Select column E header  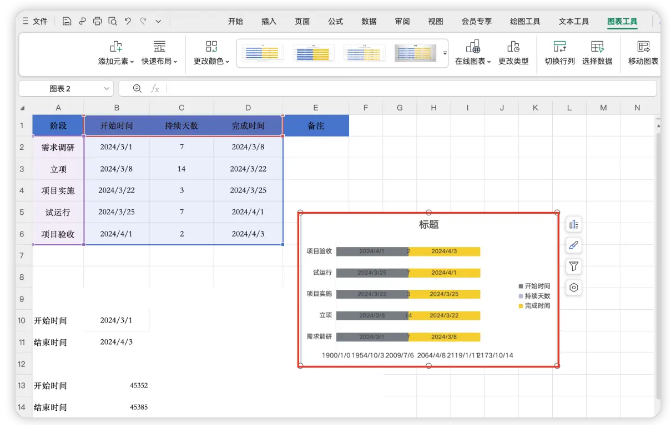click(316, 108)
